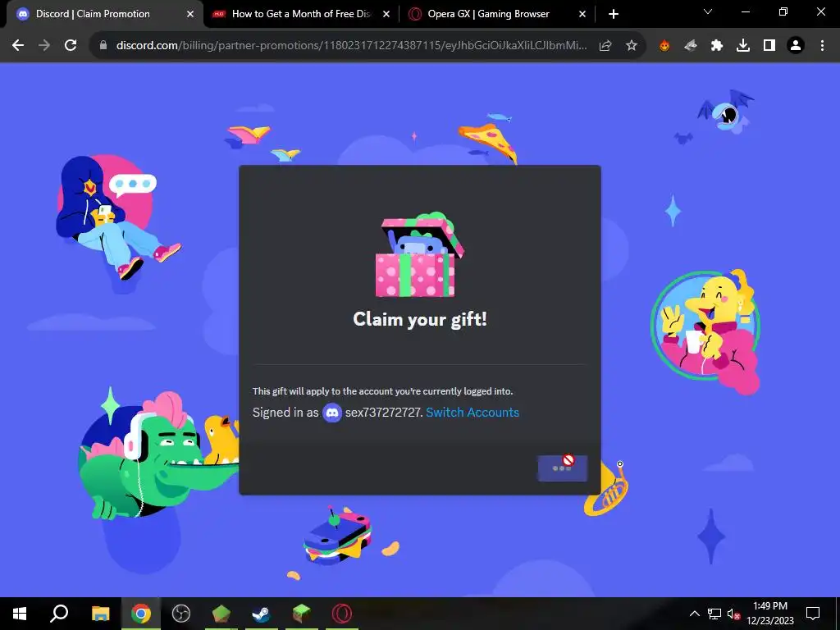Open a new tab with plus button

(614, 14)
